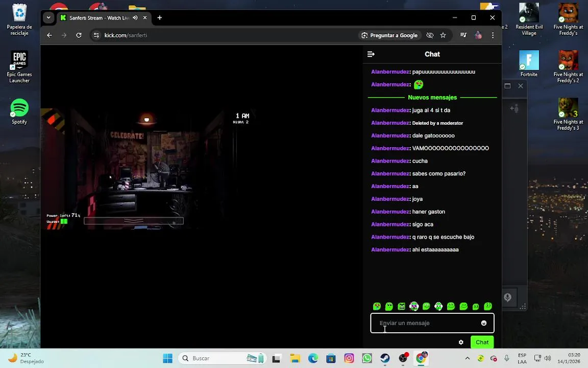Show hidden system tray icons
588x368 pixels.
click(x=467, y=358)
